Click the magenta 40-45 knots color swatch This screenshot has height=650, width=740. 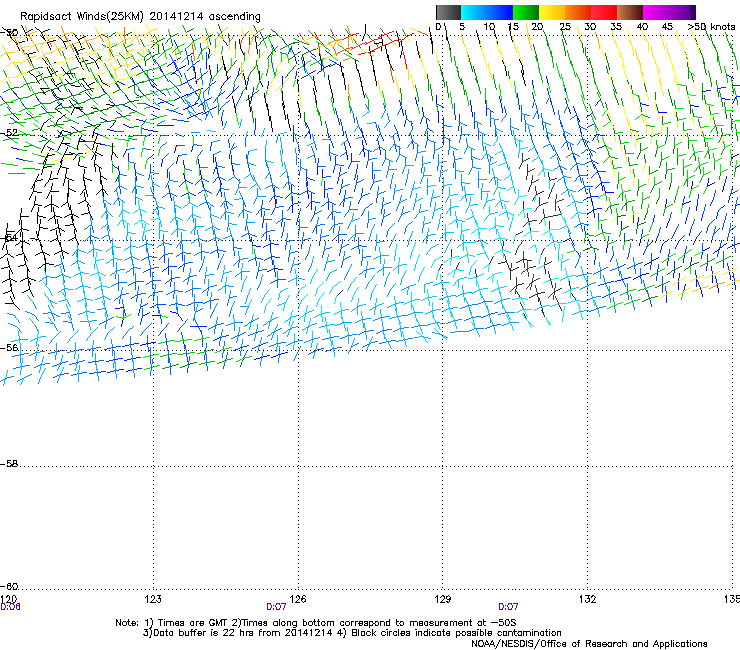tap(656, 12)
